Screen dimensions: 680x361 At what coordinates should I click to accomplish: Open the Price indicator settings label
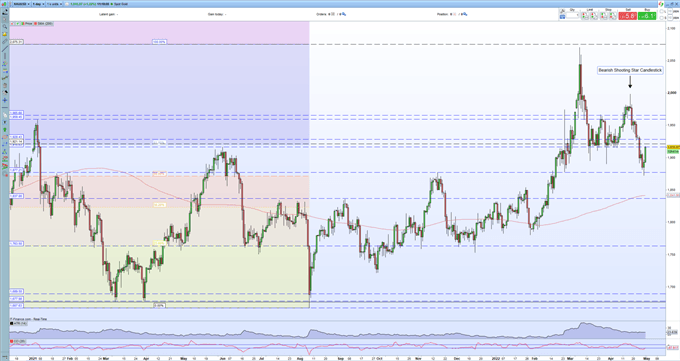click(29, 23)
